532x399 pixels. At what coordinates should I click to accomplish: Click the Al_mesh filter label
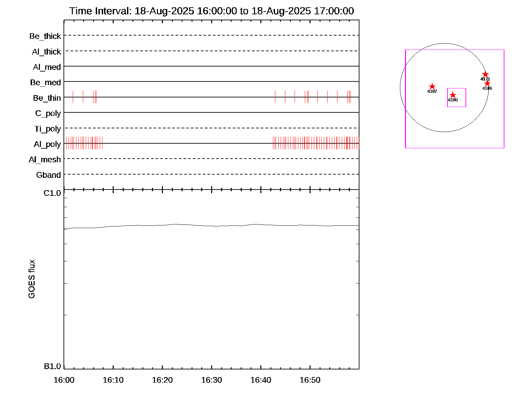tap(45, 160)
